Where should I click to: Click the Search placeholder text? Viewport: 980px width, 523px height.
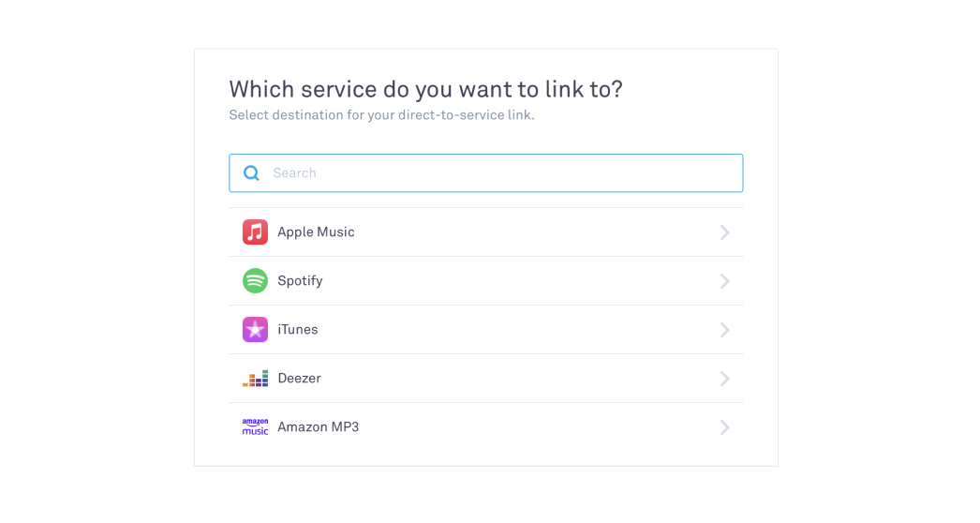pos(294,173)
